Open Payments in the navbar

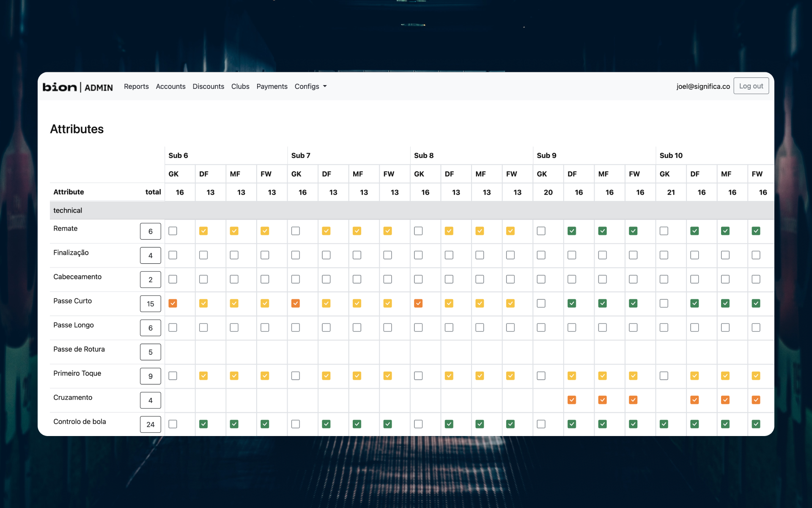pyautogui.click(x=272, y=86)
